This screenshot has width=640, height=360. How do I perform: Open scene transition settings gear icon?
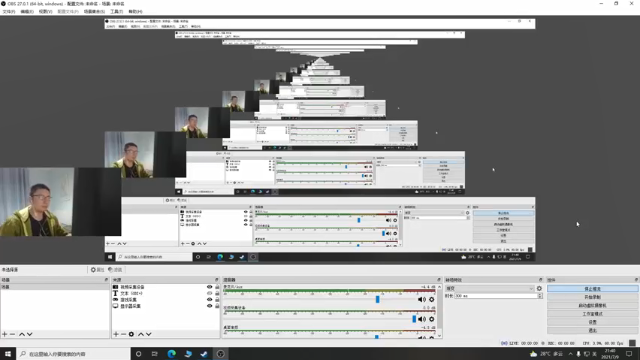point(539,288)
